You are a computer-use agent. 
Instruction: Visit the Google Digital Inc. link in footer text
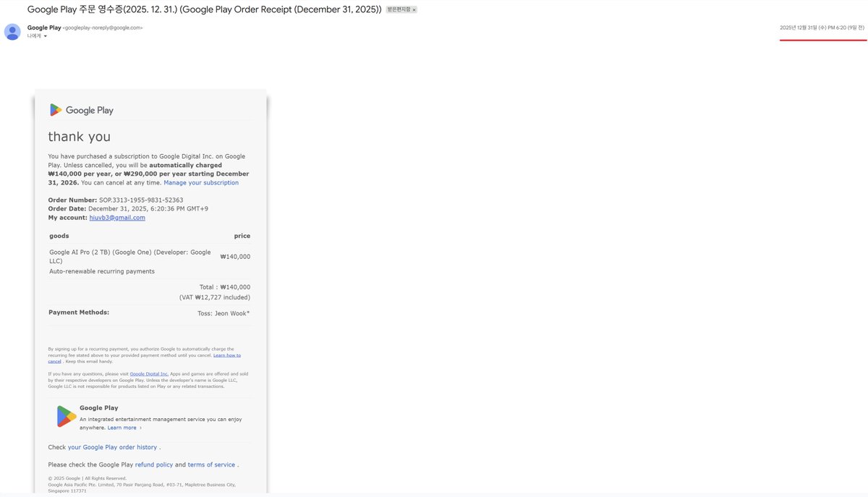click(149, 374)
